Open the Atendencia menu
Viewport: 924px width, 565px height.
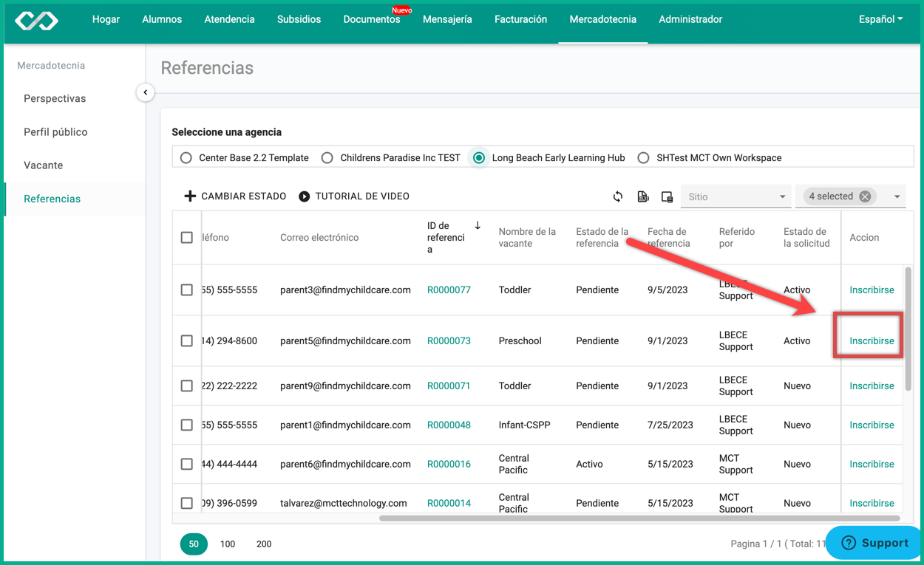229,19
